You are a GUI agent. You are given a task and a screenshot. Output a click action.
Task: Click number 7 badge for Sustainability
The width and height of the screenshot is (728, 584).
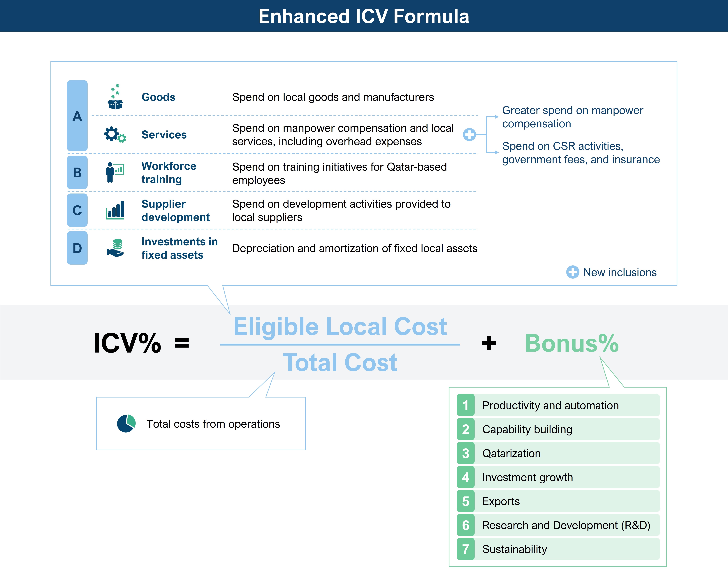(x=466, y=549)
